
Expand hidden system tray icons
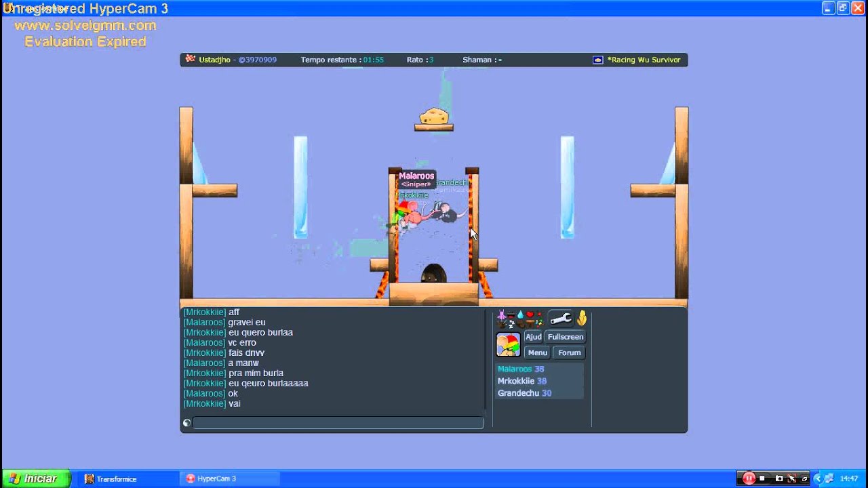tap(819, 479)
